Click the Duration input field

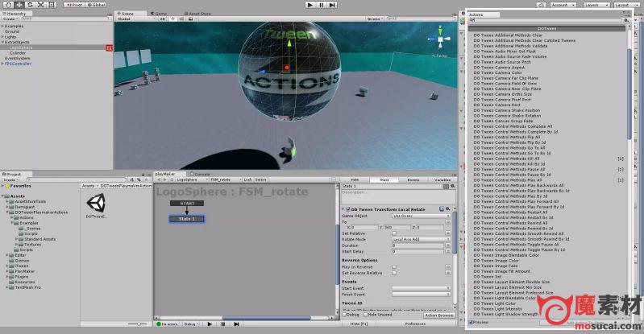click(418, 245)
